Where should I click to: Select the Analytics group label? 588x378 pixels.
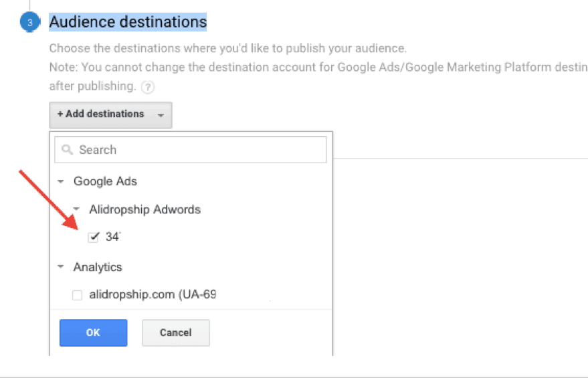[x=98, y=267]
